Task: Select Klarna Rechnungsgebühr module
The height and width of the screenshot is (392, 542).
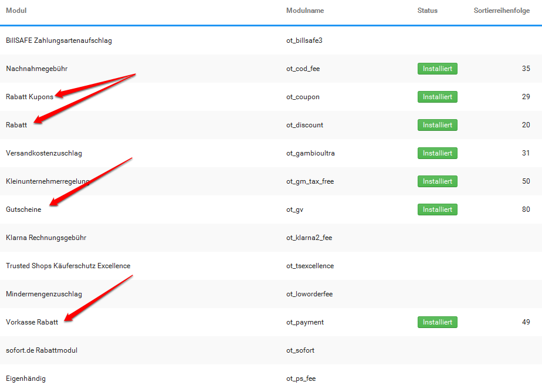Action: pyautogui.click(x=46, y=238)
